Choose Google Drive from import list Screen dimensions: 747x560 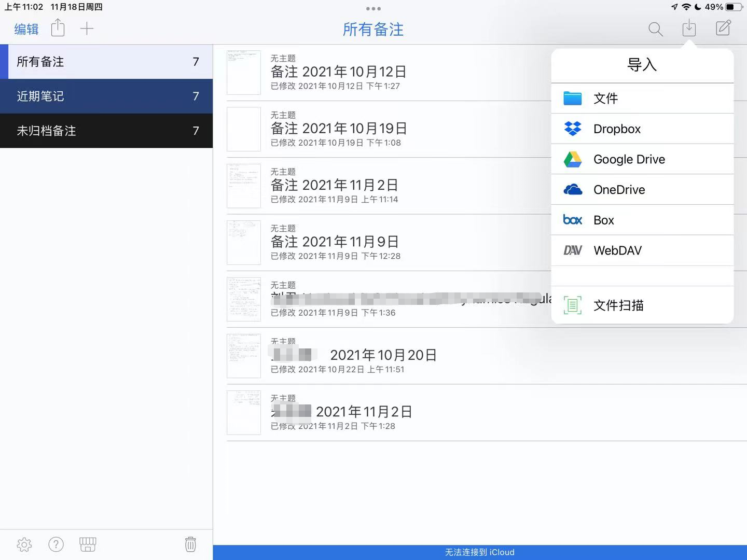tap(642, 159)
